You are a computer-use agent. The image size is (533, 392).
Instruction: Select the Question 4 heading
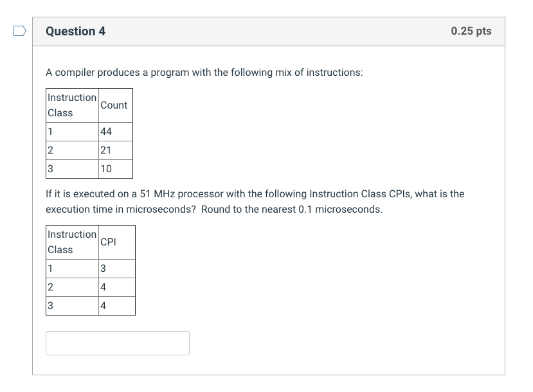coord(75,31)
